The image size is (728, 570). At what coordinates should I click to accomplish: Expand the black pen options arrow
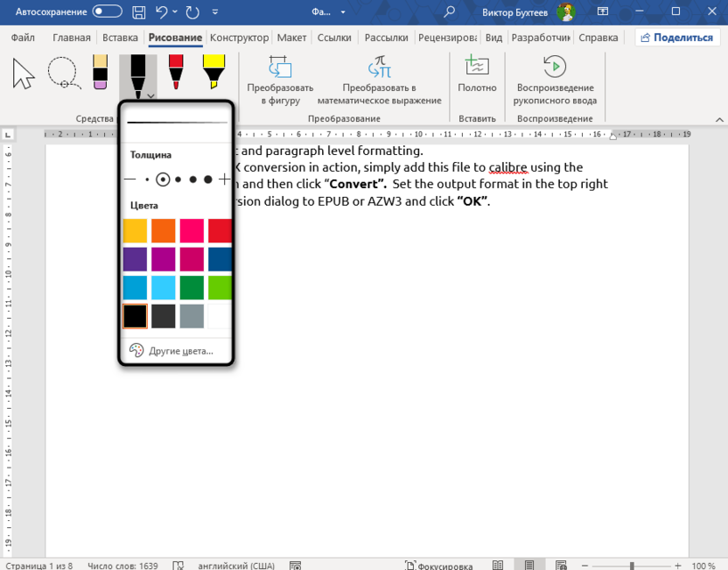tap(151, 96)
